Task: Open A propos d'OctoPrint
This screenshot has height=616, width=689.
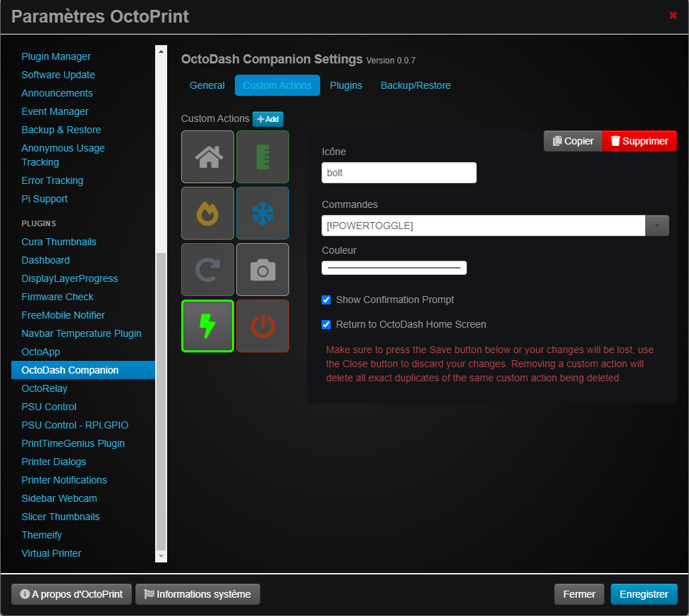Action: tap(72, 594)
